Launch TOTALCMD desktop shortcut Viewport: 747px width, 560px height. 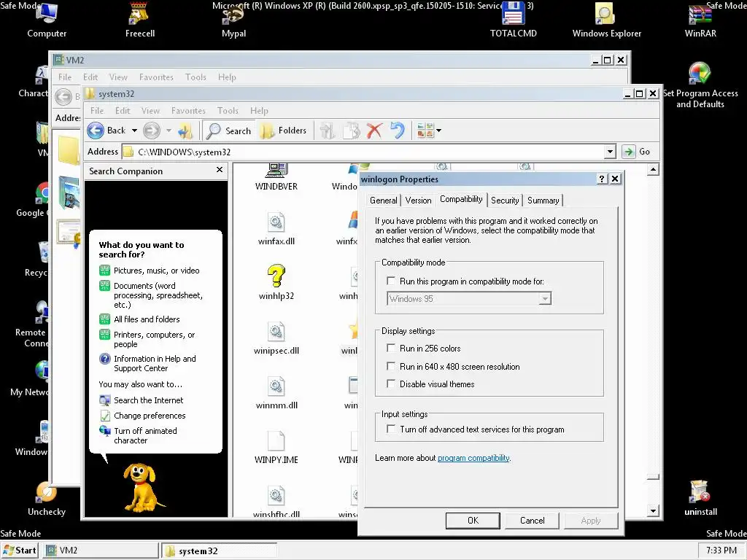click(x=513, y=19)
